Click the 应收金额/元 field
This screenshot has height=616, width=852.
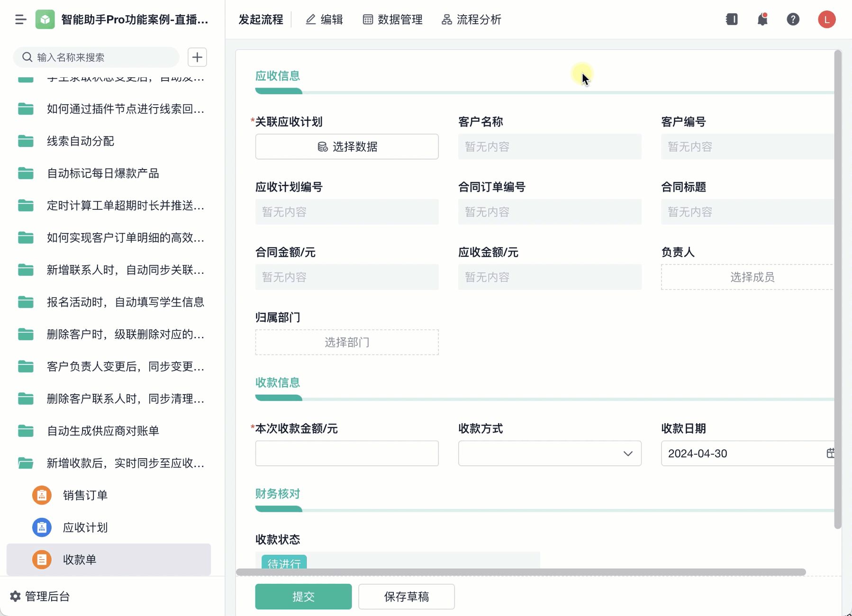pyautogui.click(x=550, y=277)
